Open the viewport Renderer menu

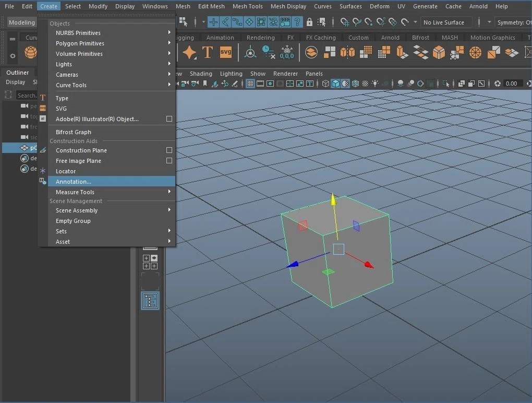[285, 73]
